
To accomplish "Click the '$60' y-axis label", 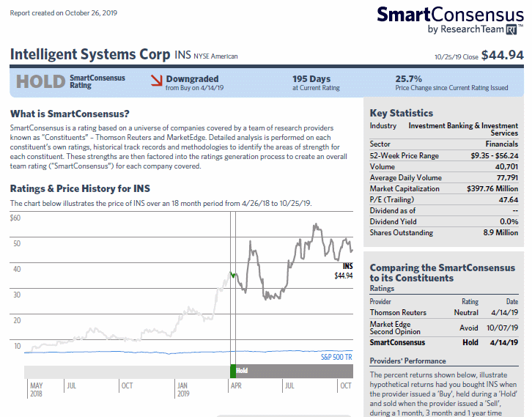I will 15,218.
